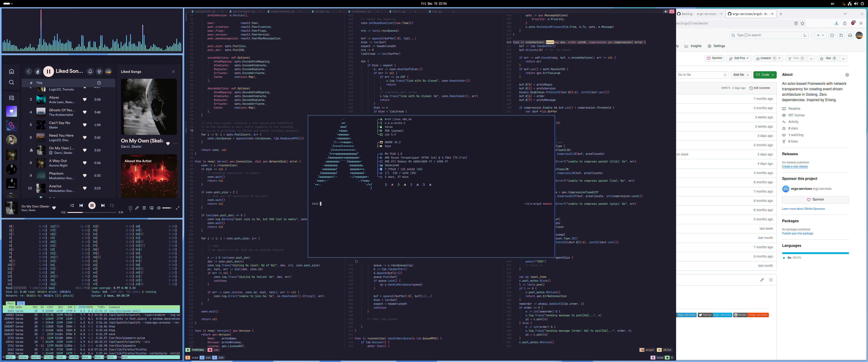The width and height of the screenshot is (868, 362).
Task: Expand Fork options caret
Action: click(811, 58)
